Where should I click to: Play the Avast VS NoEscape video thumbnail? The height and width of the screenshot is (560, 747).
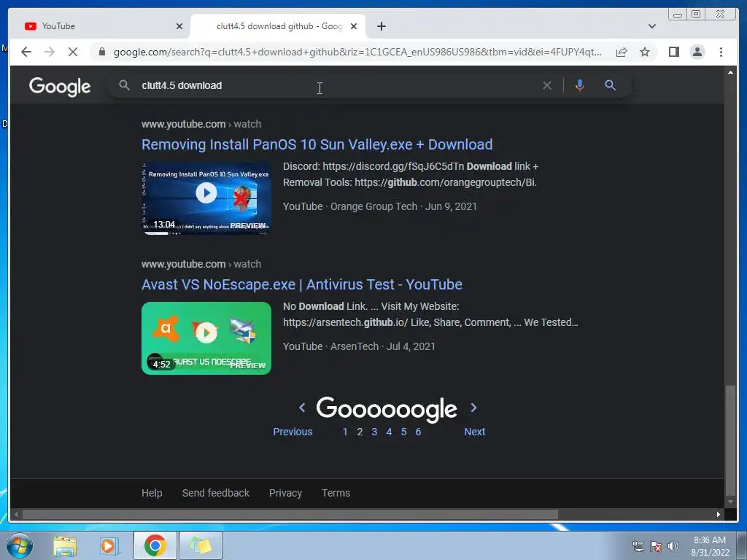(206, 338)
